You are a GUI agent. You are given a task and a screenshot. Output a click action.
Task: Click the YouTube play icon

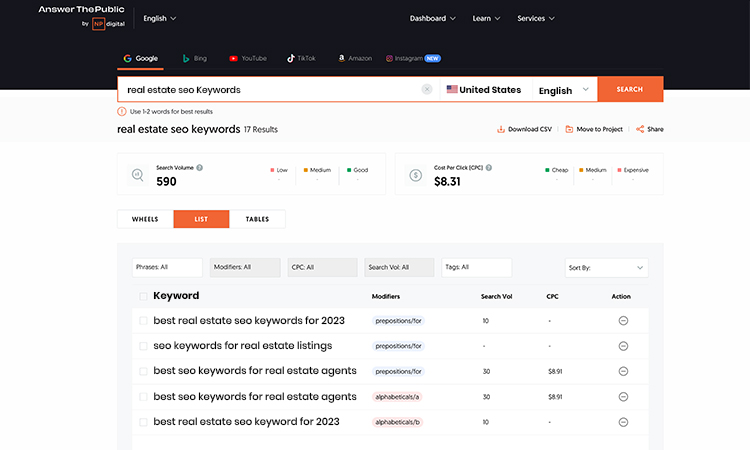(233, 58)
